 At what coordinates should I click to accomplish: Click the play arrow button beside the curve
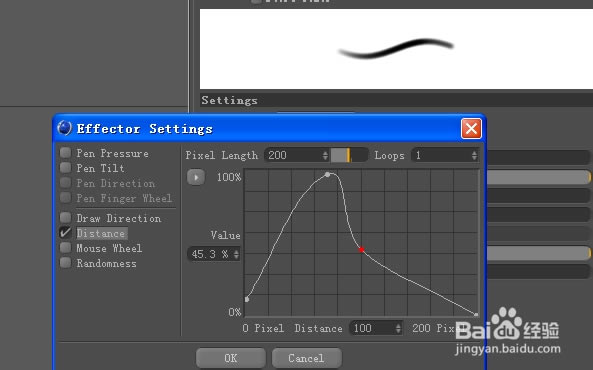click(x=196, y=177)
